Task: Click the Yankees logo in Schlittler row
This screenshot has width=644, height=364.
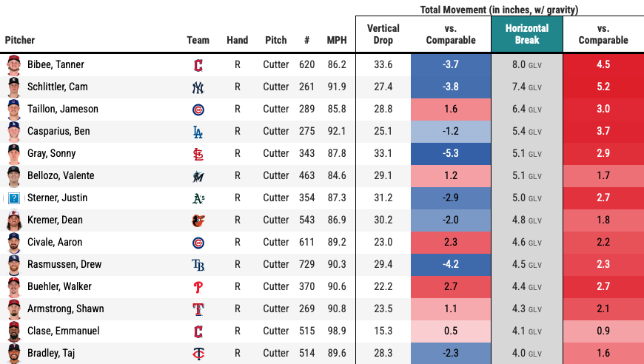Action: [x=198, y=87]
